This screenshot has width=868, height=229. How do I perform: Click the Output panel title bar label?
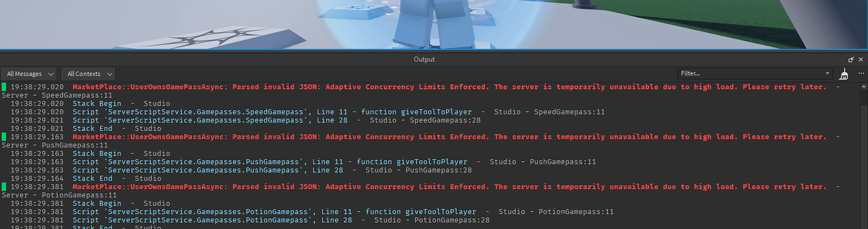point(424,59)
